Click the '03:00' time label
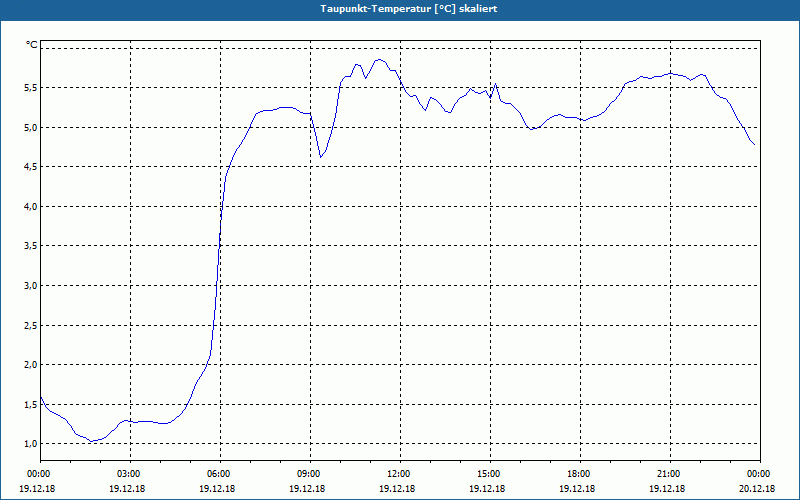 pos(131,474)
